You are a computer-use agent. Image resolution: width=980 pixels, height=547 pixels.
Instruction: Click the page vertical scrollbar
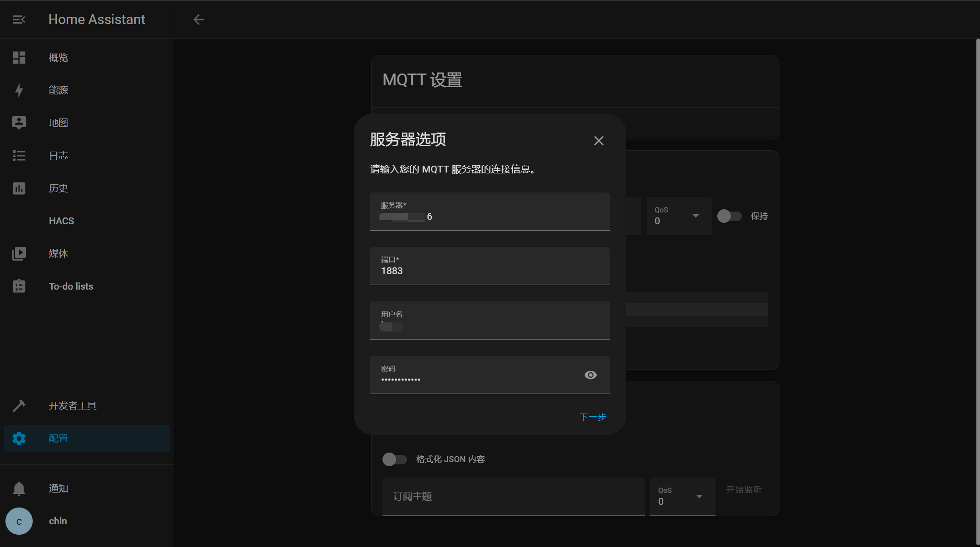pos(978,292)
